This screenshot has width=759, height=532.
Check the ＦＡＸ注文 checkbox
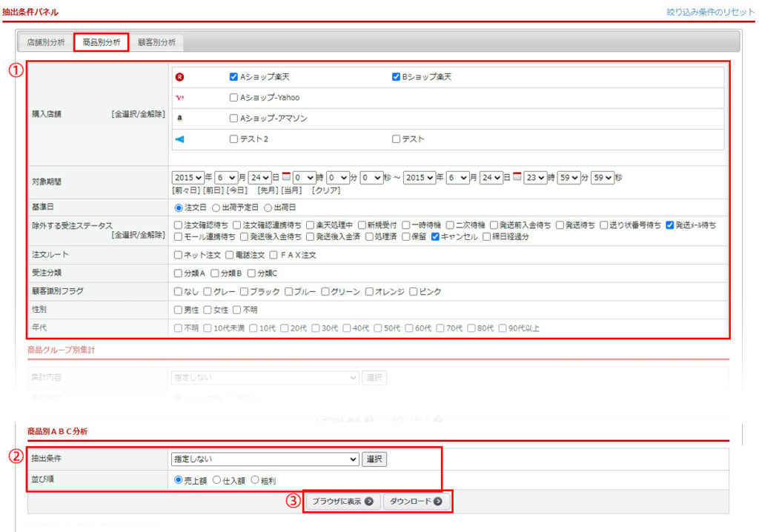coord(274,255)
